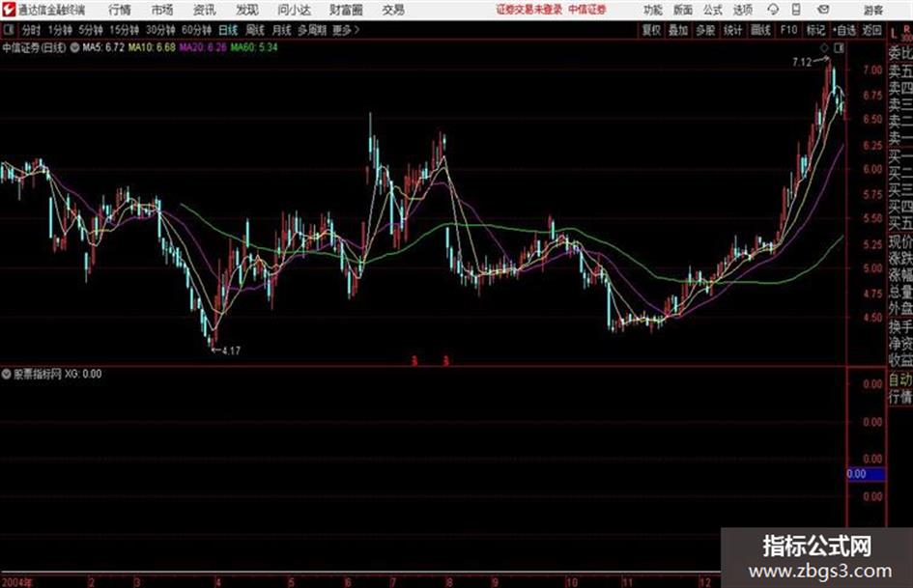Click the 2004年 label on time axis
This screenshot has height=588, width=913.
point(17,581)
